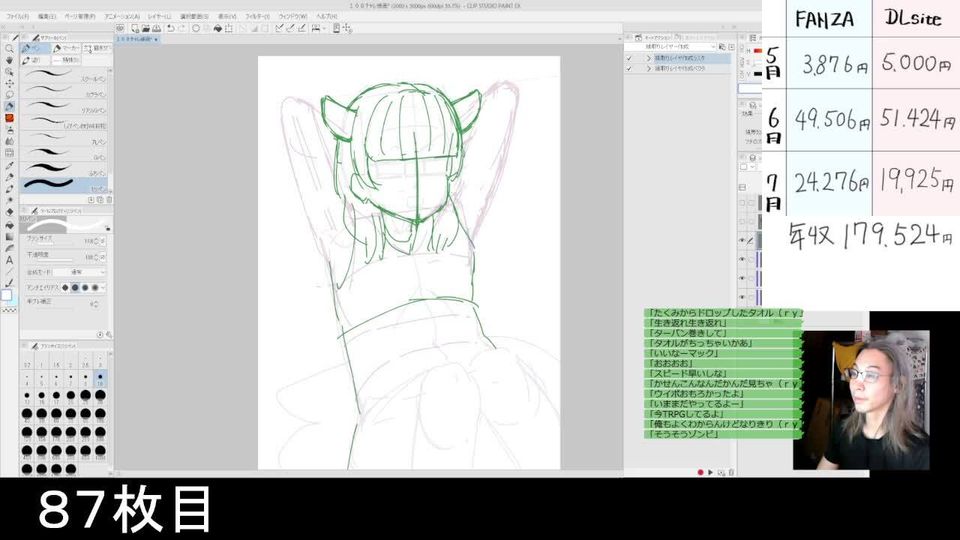Select the Hand move tool
The height and width of the screenshot is (540, 960).
tap(9, 60)
